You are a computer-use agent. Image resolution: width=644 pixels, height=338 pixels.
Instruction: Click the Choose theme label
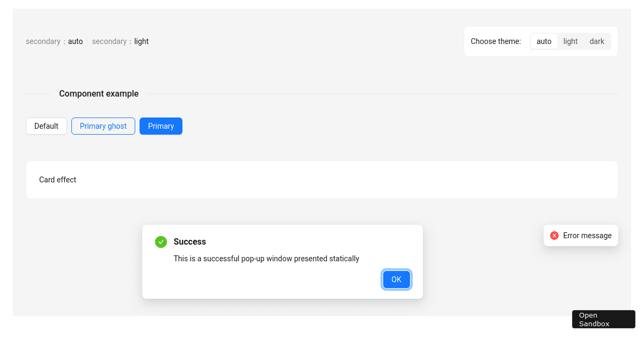pos(495,41)
